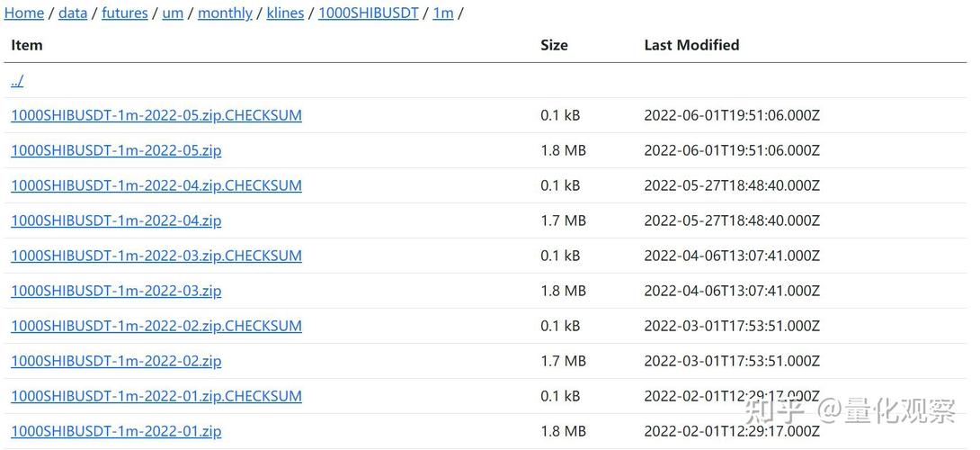The image size is (980, 450).
Task: Open the 1000SHIBUSDT breadcrumb folder
Action: 368,13
